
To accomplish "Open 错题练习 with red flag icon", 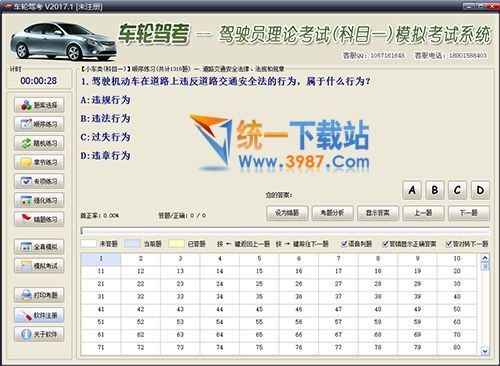I will [x=39, y=219].
